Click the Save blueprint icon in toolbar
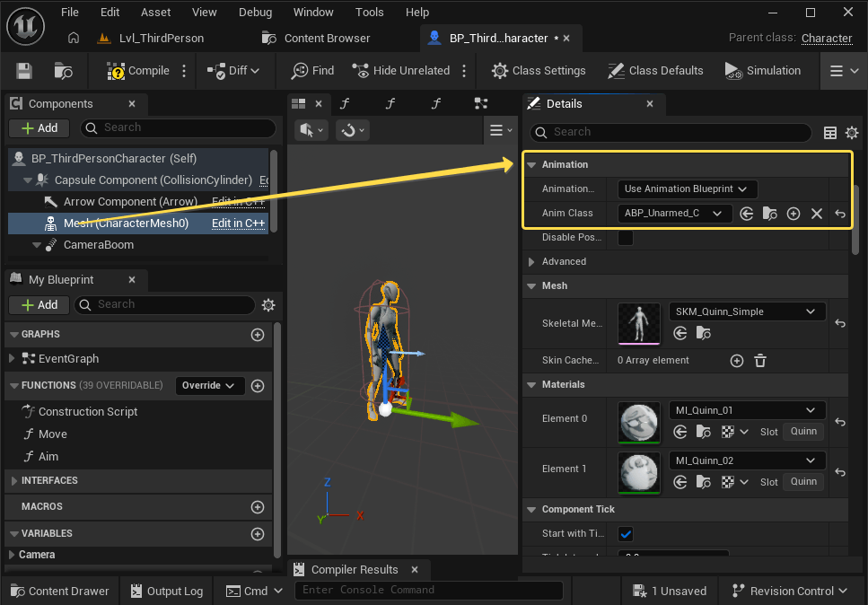This screenshot has width=868, height=605. click(24, 71)
